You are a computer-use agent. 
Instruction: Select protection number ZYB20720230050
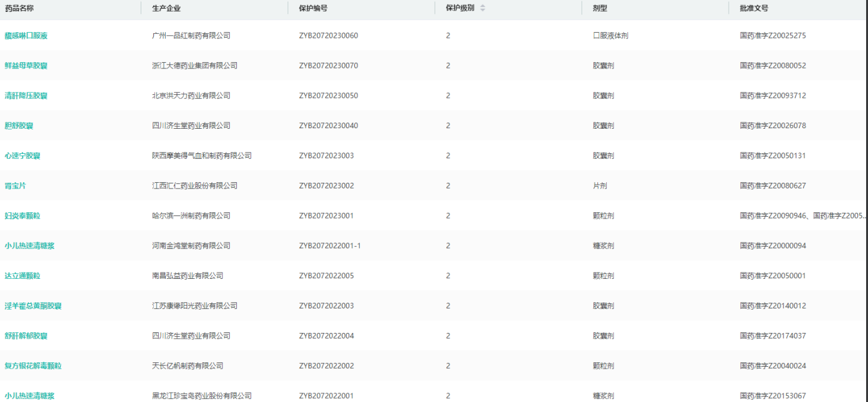328,96
